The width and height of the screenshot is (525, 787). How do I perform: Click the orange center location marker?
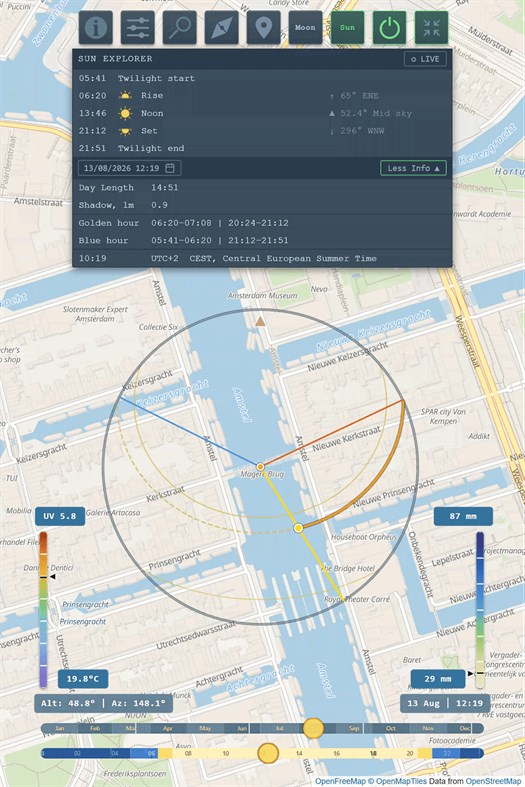(x=260, y=467)
